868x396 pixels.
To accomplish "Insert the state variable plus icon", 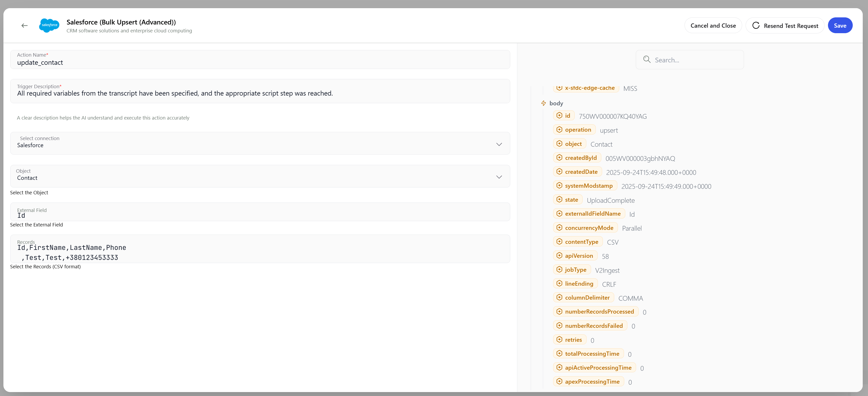I will tap(559, 200).
